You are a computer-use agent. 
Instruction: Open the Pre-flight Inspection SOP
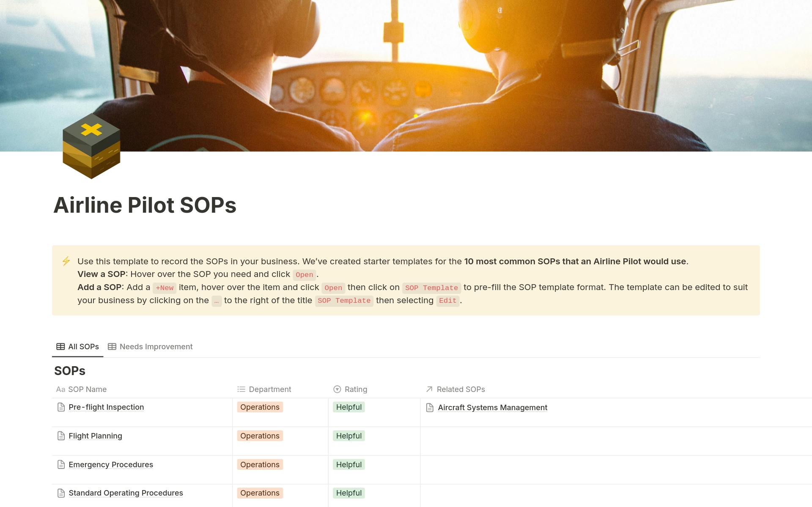pyautogui.click(x=106, y=407)
